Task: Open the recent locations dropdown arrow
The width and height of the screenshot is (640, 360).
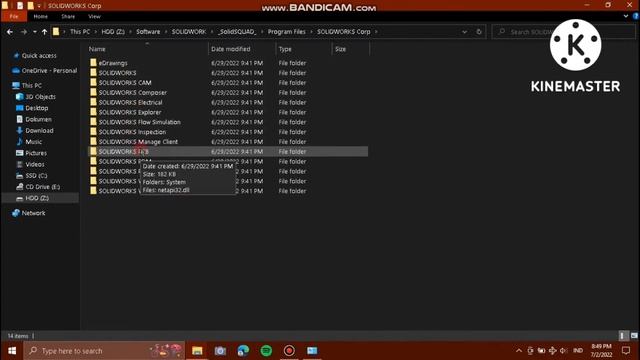Action: tap(35, 32)
